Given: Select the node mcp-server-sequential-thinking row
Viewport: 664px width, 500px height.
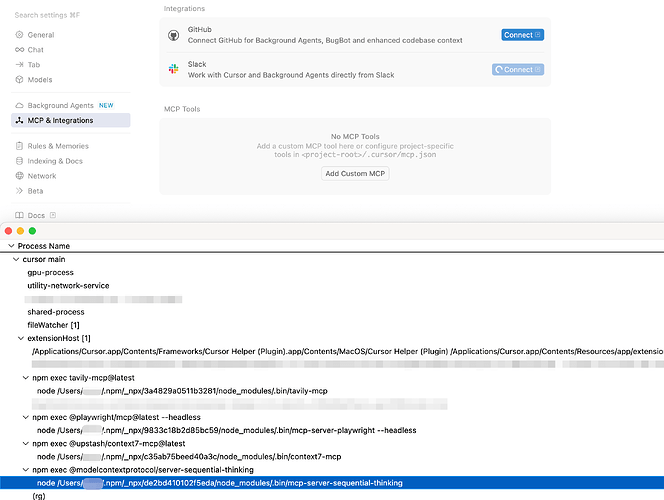Looking at the screenshot, I should click(332, 483).
